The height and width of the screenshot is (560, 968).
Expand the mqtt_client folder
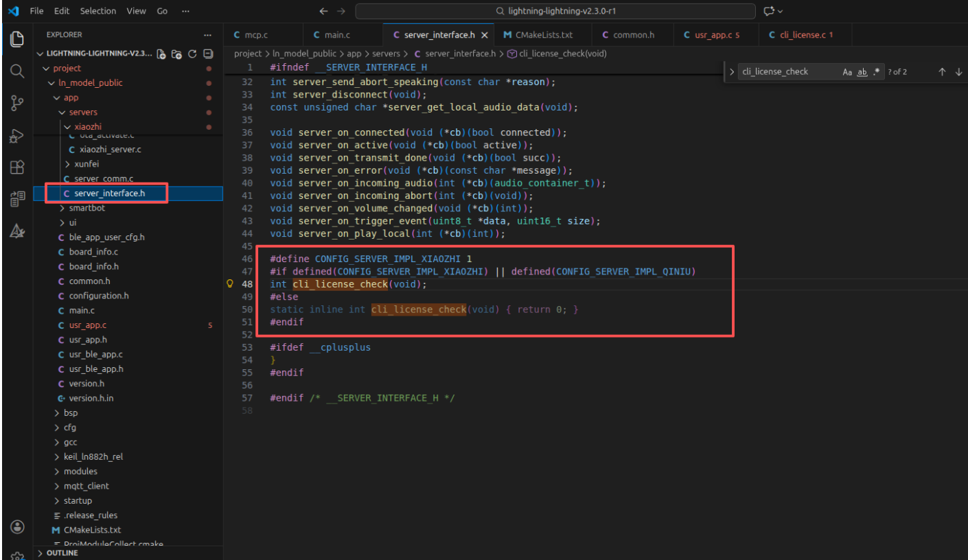coord(57,486)
